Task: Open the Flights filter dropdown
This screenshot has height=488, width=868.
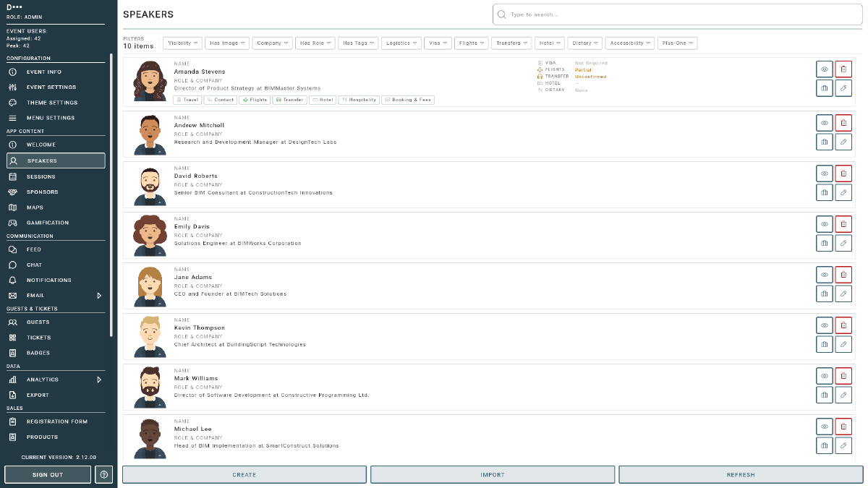Action: [x=472, y=43]
